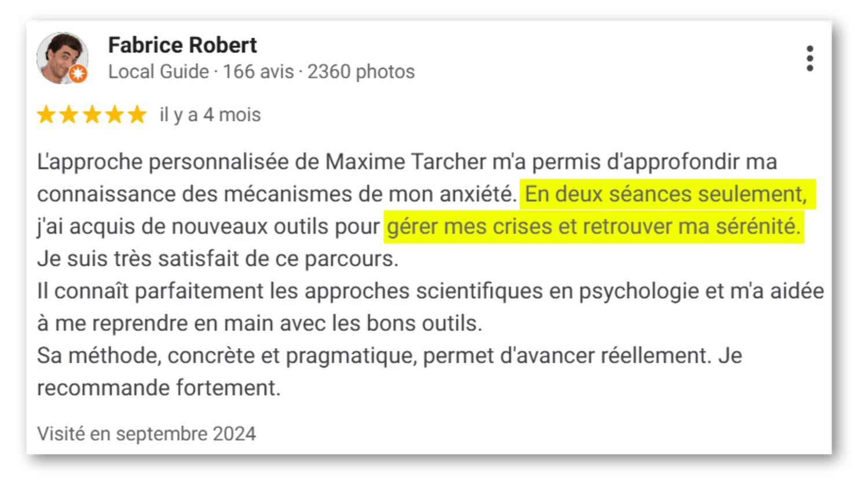Click the "2360 photos" count
Screen dimensions: 868x490
(361, 72)
